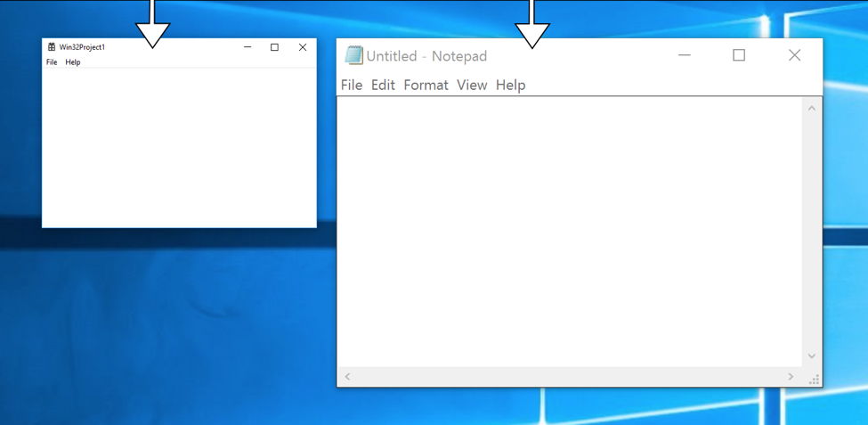The image size is (868, 425).
Task: Click inside the Notepad text editing area
Action: (570, 232)
